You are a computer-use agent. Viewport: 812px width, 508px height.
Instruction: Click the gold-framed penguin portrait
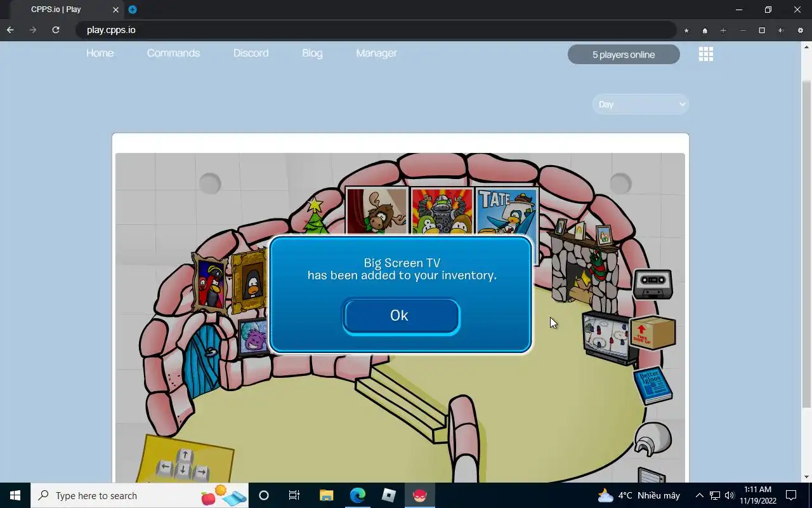point(251,281)
